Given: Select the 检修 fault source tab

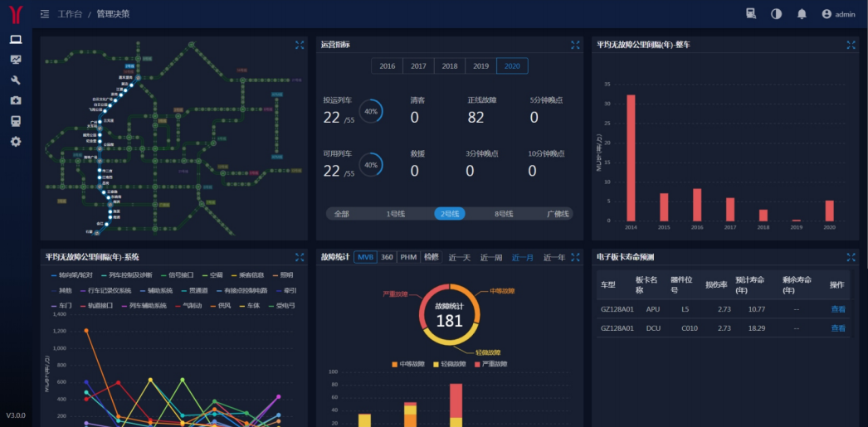Looking at the screenshot, I should [x=432, y=257].
